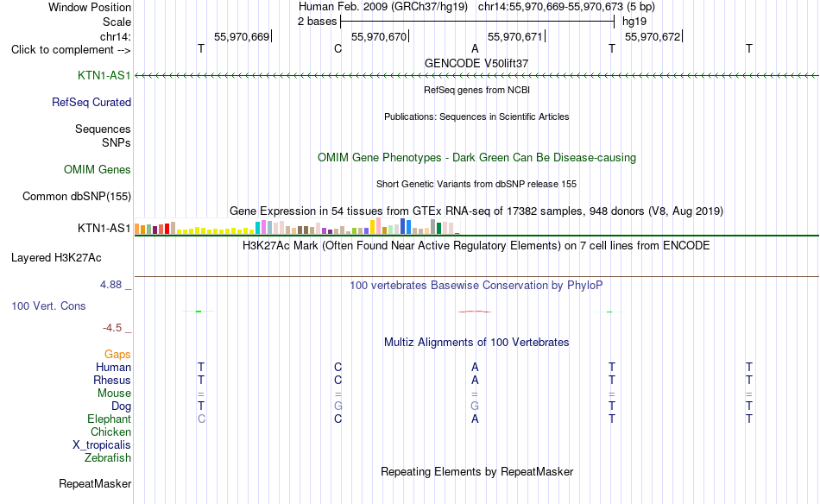Click the KTN1-AS1 gene arrow line
This screenshot has width=820, height=504.
pyautogui.click(x=476, y=76)
